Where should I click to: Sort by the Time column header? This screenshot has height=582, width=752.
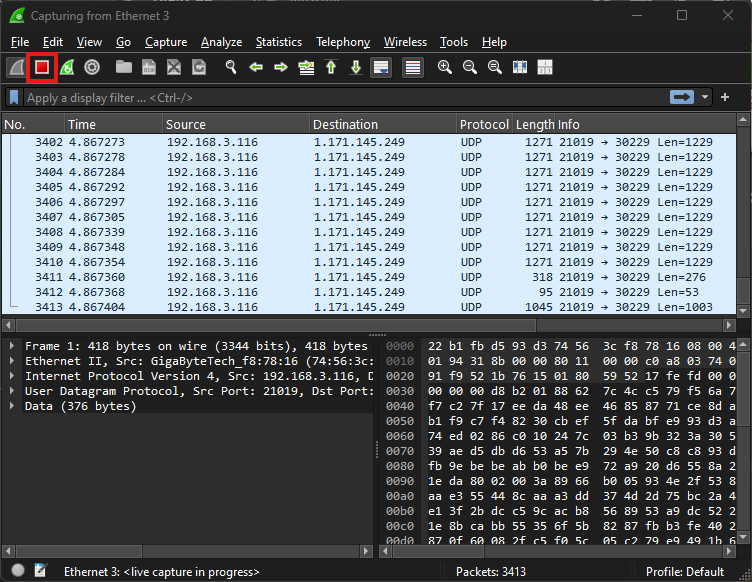tap(114, 125)
